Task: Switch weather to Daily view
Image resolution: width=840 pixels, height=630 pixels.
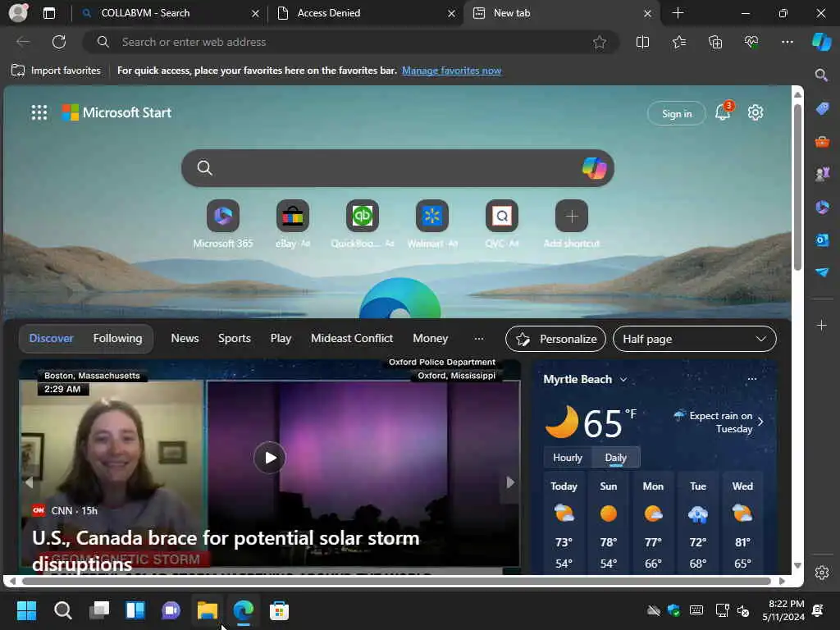Action: (615, 458)
